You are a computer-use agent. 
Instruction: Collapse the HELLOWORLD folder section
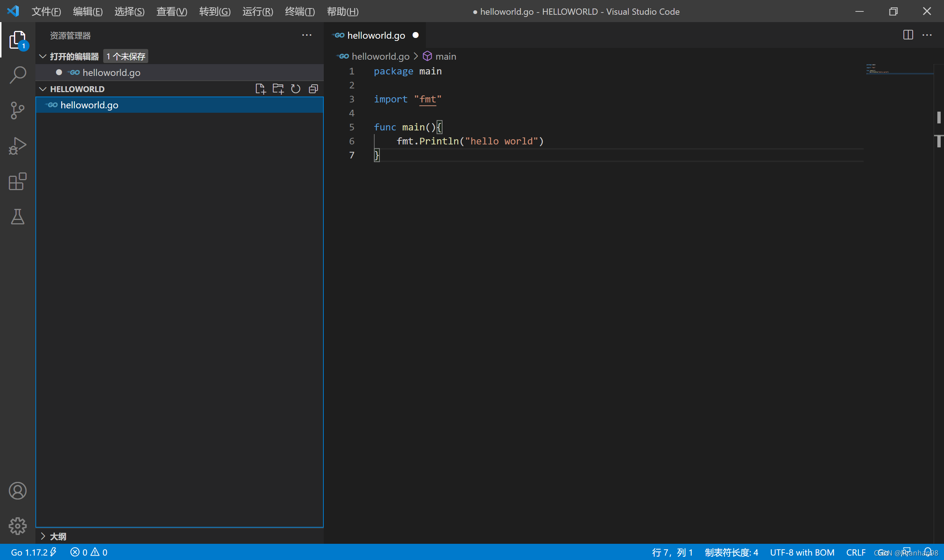tap(43, 89)
